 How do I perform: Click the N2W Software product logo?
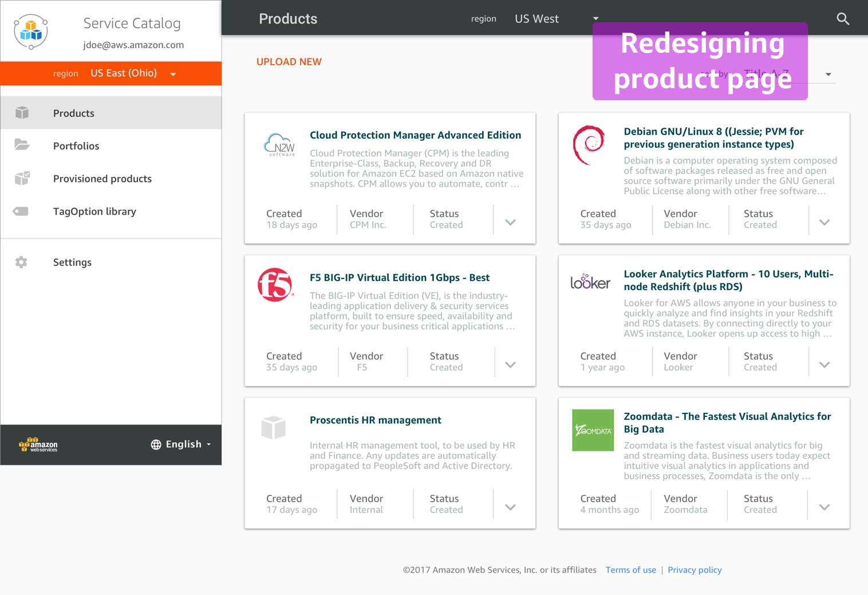coord(279,145)
